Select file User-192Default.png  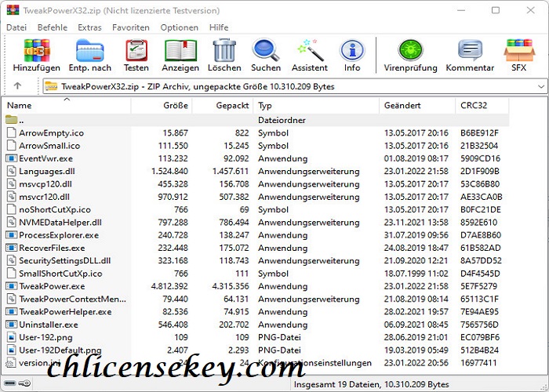(x=60, y=350)
